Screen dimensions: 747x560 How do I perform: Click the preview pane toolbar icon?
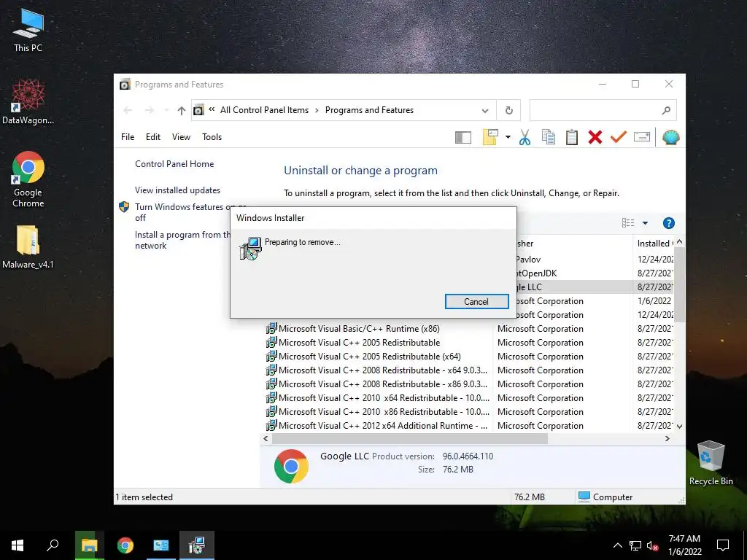pyautogui.click(x=463, y=138)
